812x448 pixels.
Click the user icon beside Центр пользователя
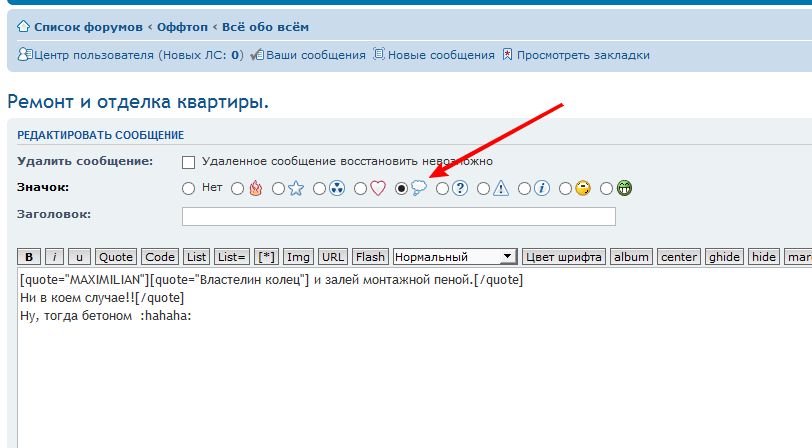tap(24, 54)
